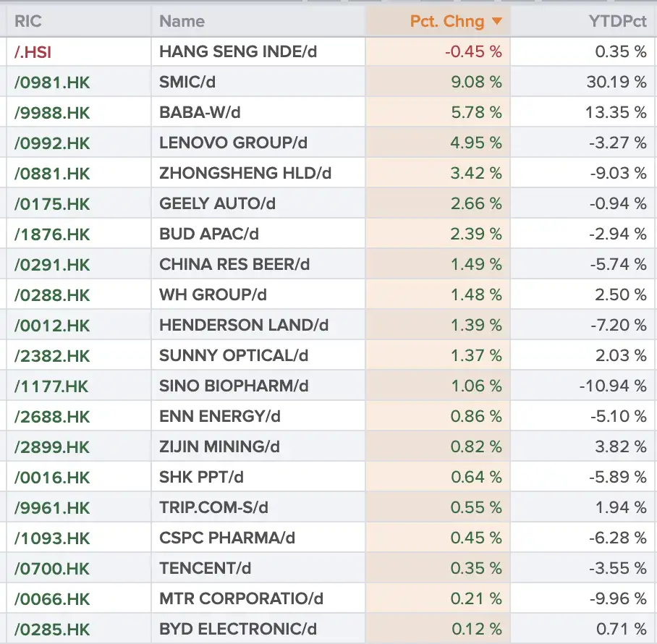Open the /2688.HK ticker
Screen dimensions: 657x644
tap(52, 417)
